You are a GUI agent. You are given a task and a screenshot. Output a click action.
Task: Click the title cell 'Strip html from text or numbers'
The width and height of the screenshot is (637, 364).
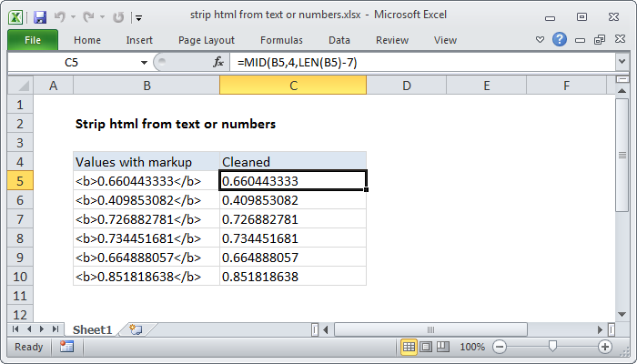(176, 124)
